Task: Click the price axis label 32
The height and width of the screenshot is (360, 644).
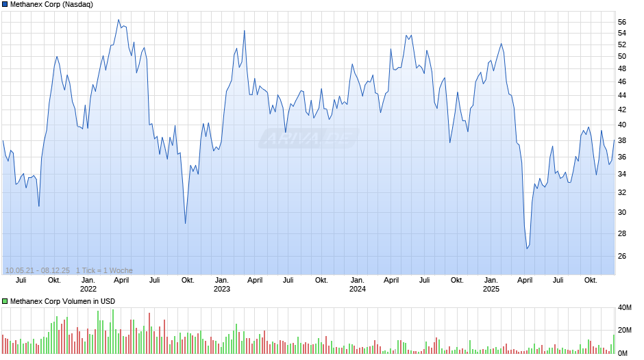Action: coord(622,193)
